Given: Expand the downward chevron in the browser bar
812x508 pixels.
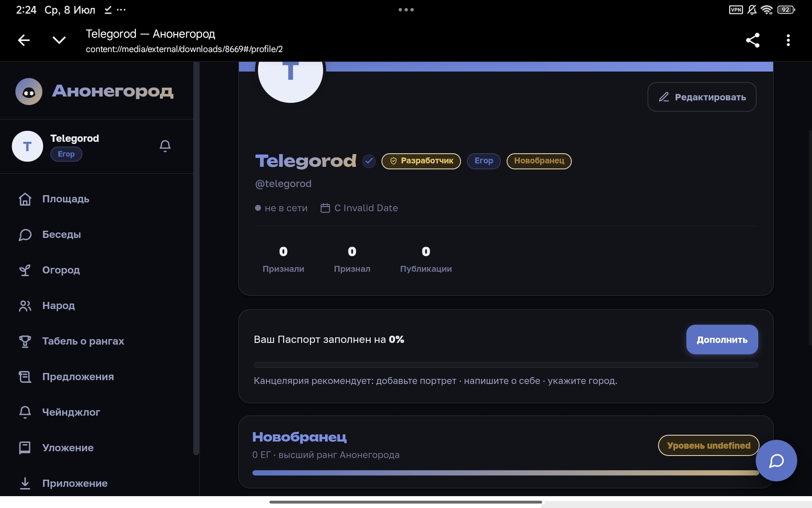Looking at the screenshot, I should pyautogui.click(x=59, y=40).
